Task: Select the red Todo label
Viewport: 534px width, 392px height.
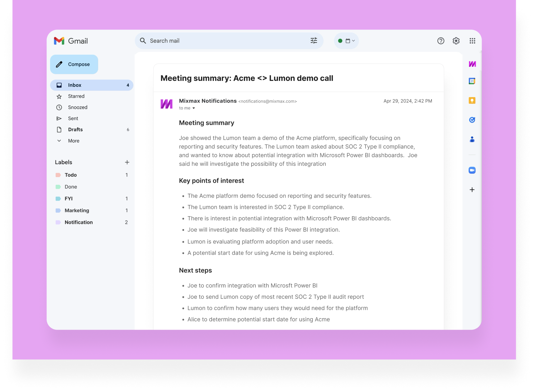Action: click(x=71, y=175)
